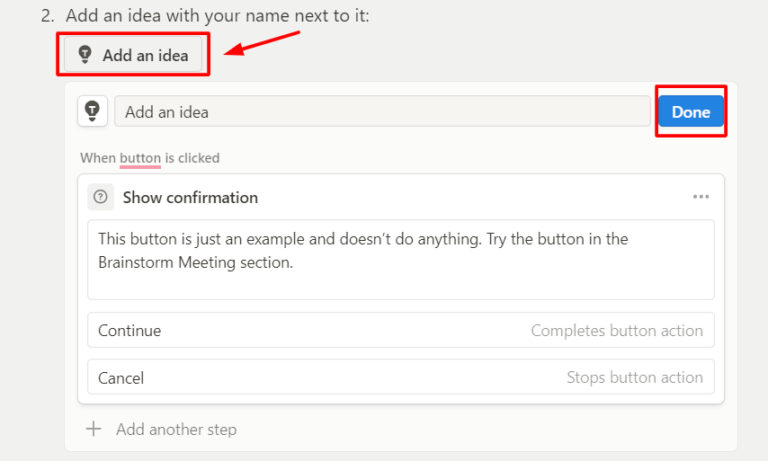
Task: Click the question mark icon next to Show confirmation
Action: click(x=100, y=197)
